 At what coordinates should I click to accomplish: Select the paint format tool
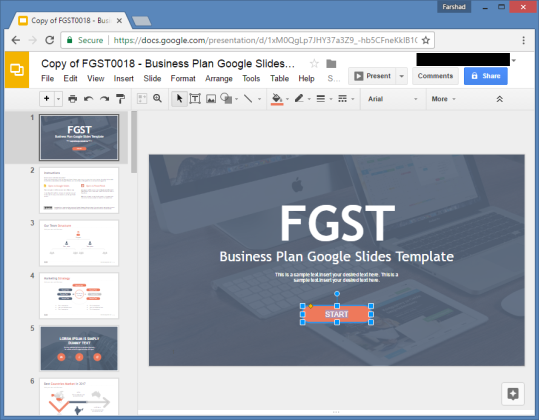pyautogui.click(x=120, y=99)
